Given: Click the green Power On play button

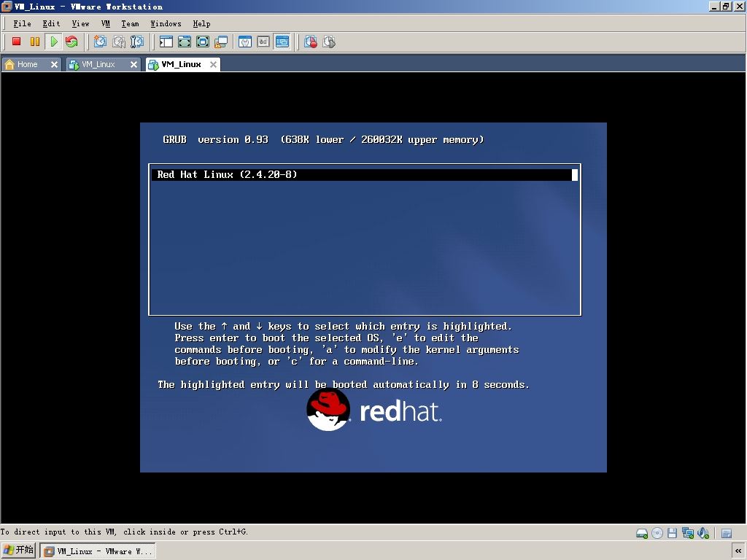Looking at the screenshot, I should [53, 42].
